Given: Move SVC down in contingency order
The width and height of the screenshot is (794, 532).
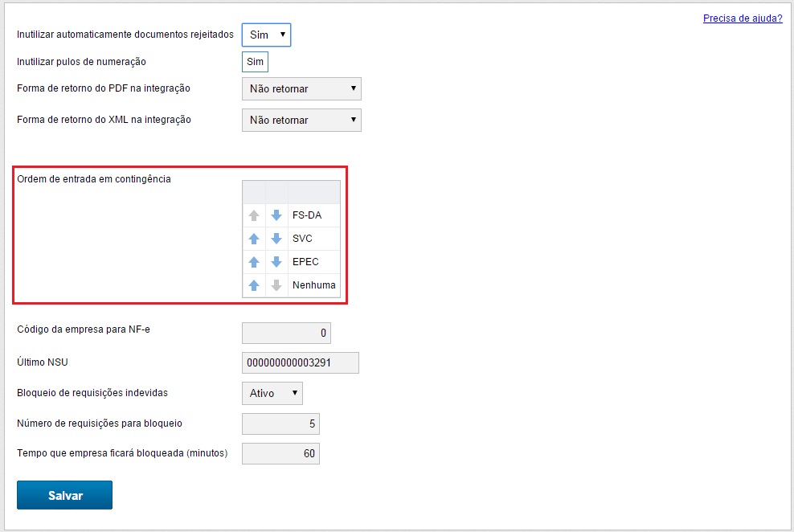Looking at the screenshot, I should [276, 239].
